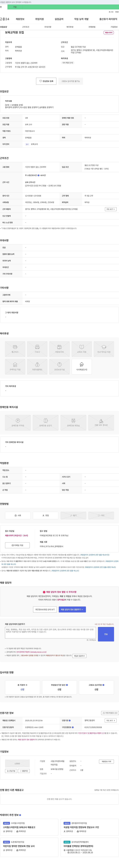Click the 차량유지비 benefit icon
This screenshot has width=119, height=868.
(x=59, y=349)
